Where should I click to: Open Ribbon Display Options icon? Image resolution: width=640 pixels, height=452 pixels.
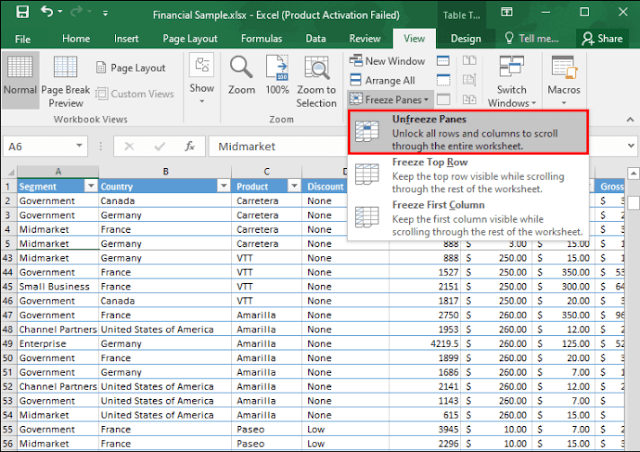point(507,12)
